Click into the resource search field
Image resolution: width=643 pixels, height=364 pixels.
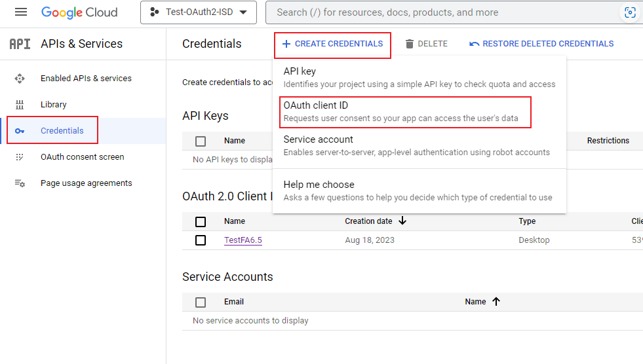pos(439,12)
